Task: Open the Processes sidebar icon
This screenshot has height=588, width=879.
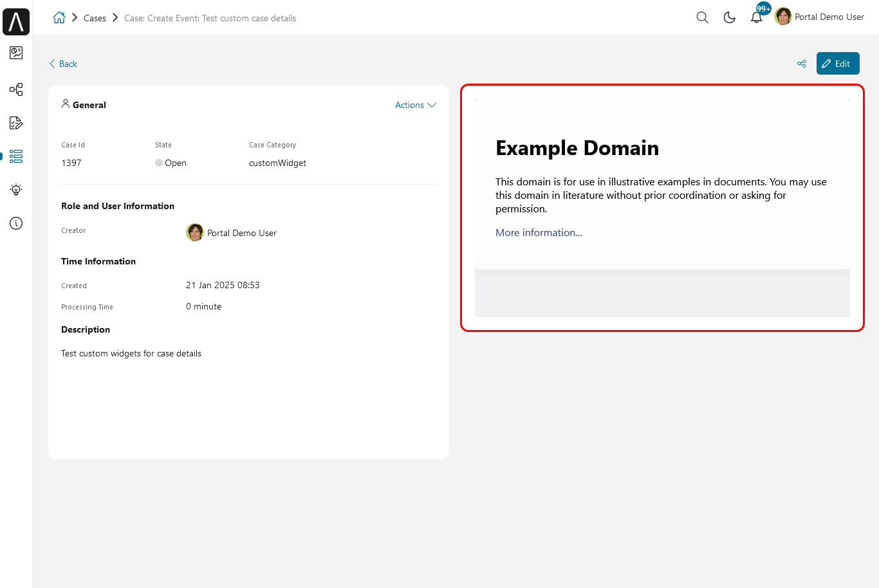Action: pos(16,89)
